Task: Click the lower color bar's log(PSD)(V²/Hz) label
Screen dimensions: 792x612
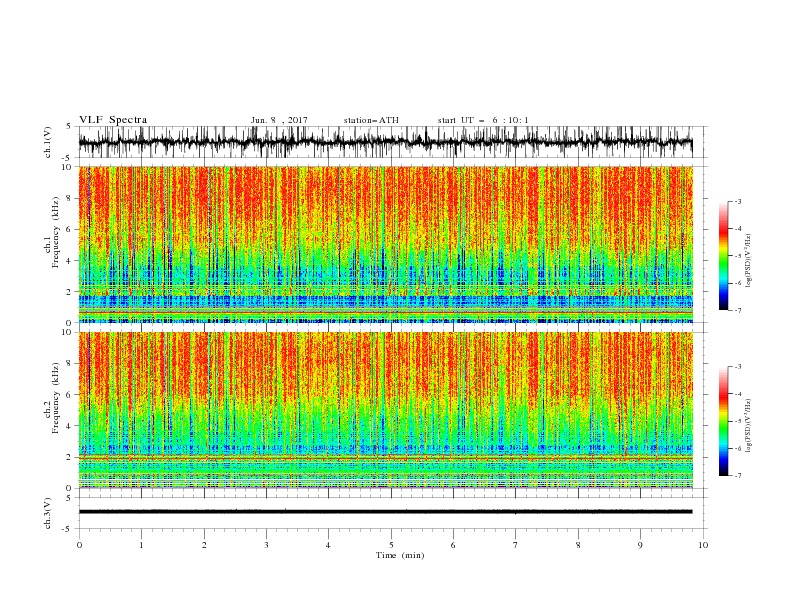Action: (749, 425)
